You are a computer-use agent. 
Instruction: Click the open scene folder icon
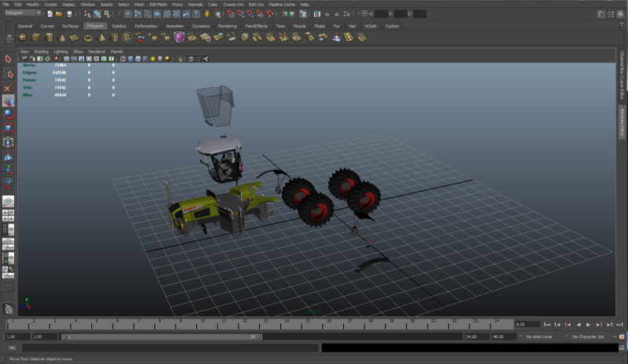(x=60, y=13)
